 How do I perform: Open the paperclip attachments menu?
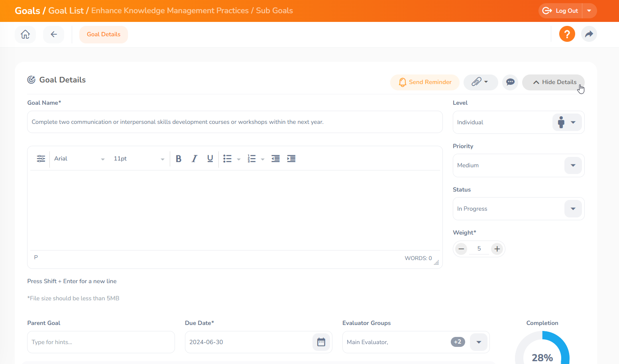point(480,82)
